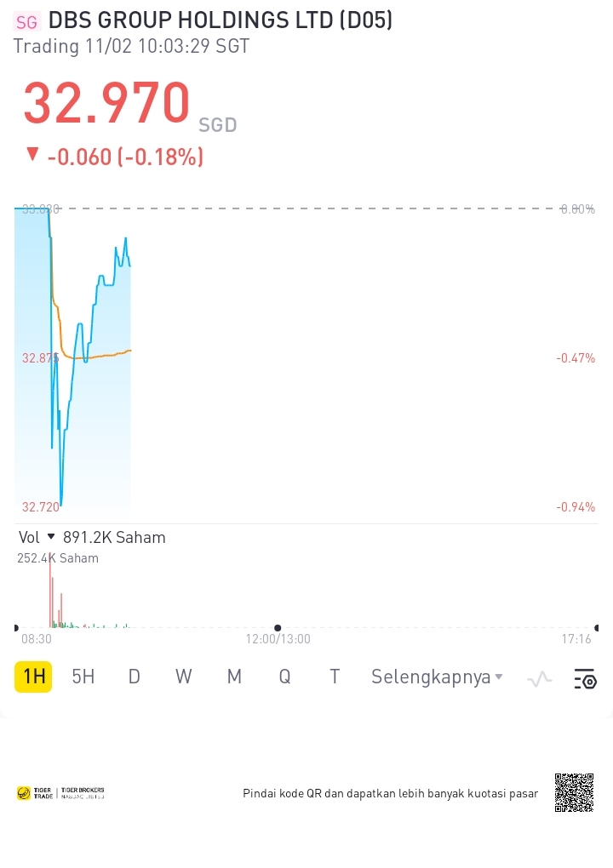Click the SG market badge icon
This screenshot has width=613, height=868.
click(27, 22)
